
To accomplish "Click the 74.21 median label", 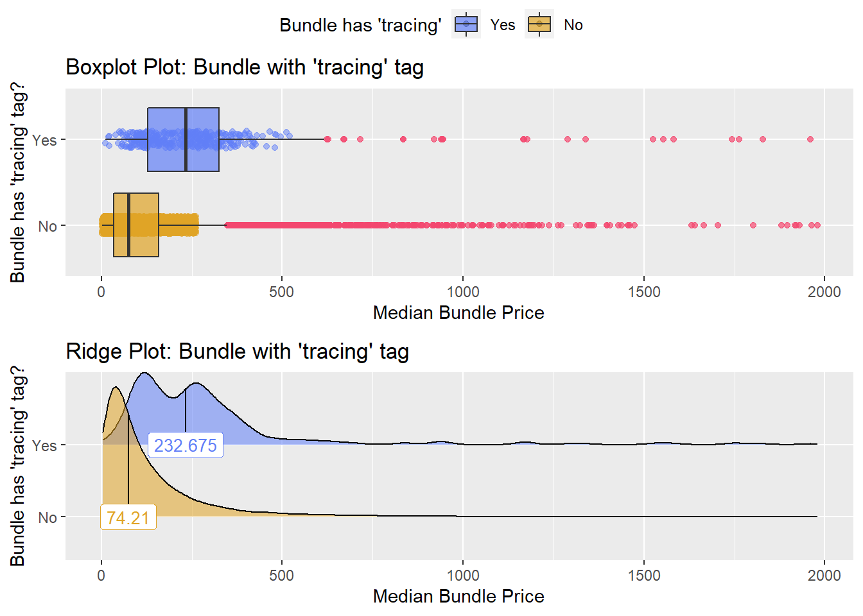I will pos(128,517).
